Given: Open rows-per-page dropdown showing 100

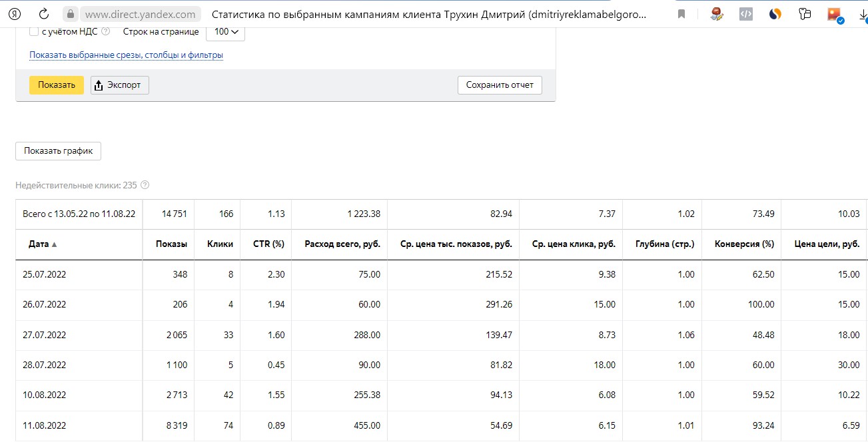Looking at the screenshot, I should point(226,31).
